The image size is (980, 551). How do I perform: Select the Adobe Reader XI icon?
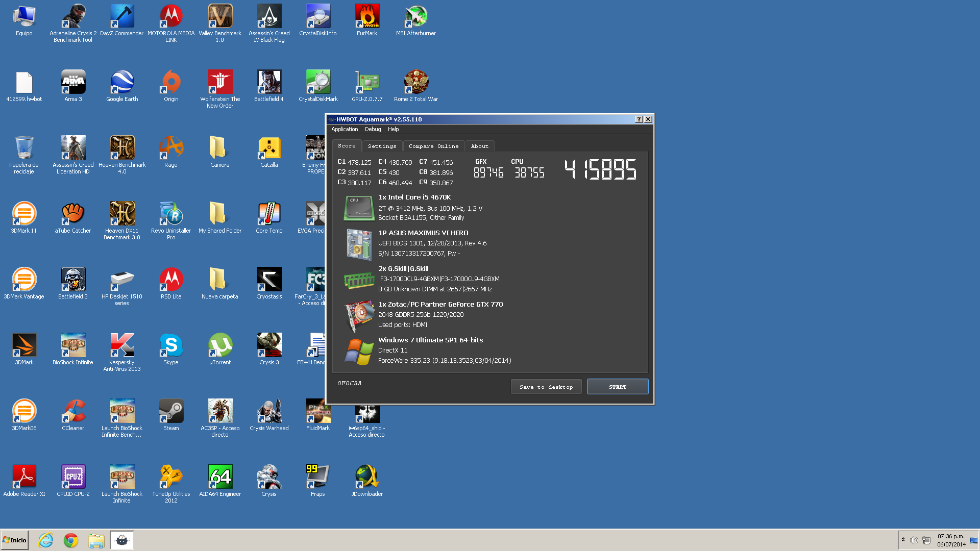click(24, 481)
